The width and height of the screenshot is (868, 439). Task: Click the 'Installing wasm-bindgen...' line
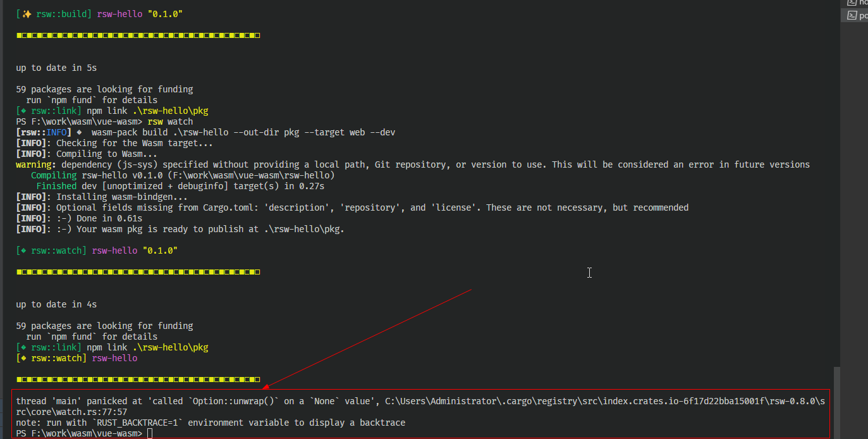(102, 197)
